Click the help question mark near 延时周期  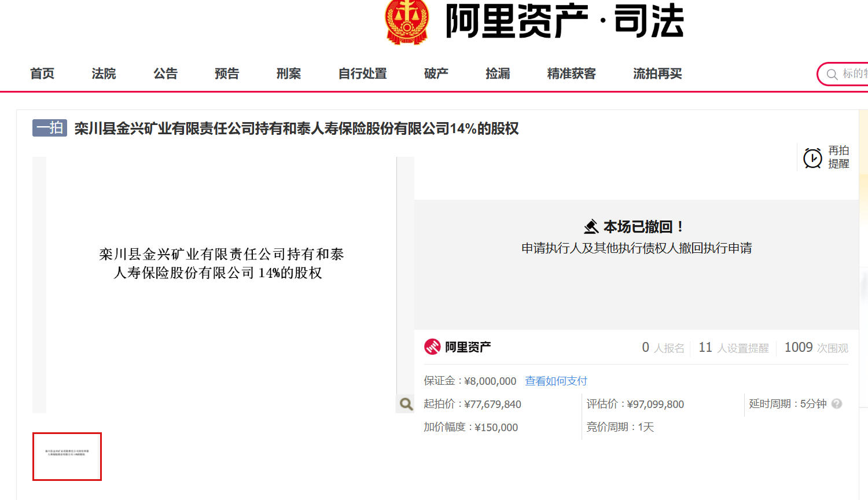pos(837,404)
